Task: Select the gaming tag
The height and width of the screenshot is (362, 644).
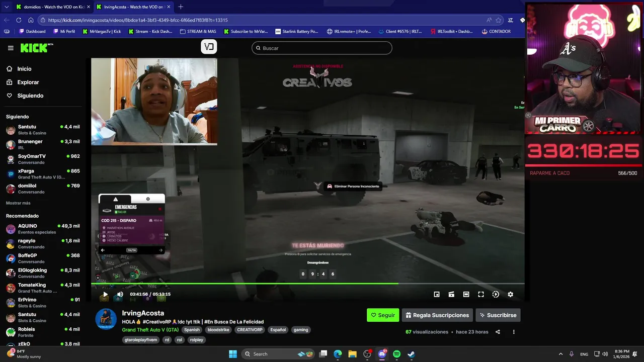Action: [301, 330]
